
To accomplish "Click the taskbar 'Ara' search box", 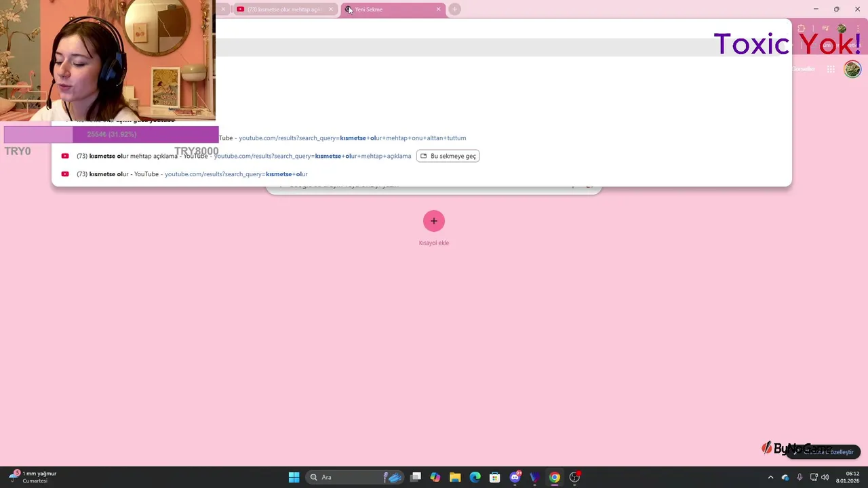I will click(x=356, y=477).
